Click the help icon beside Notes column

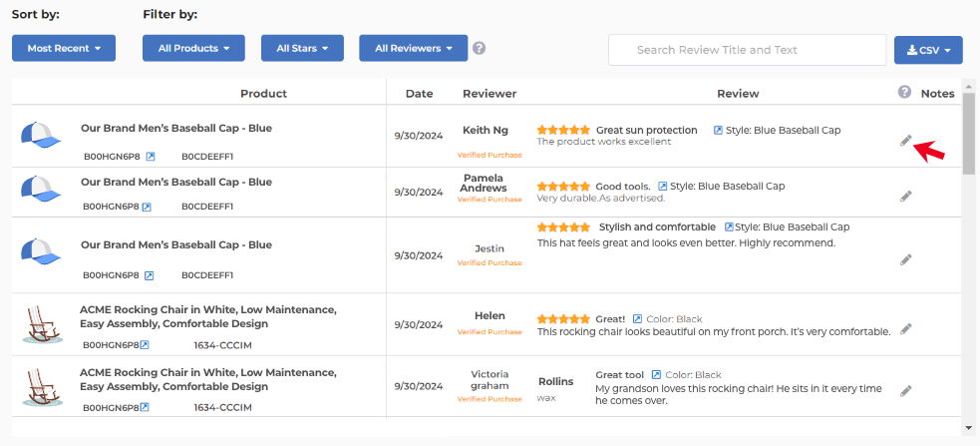(904, 92)
